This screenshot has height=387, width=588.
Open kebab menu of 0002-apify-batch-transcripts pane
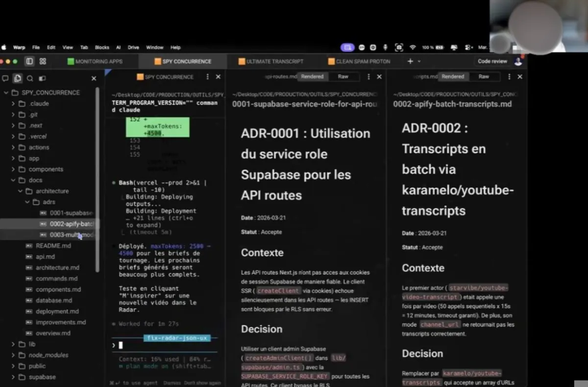click(x=509, y=77)
